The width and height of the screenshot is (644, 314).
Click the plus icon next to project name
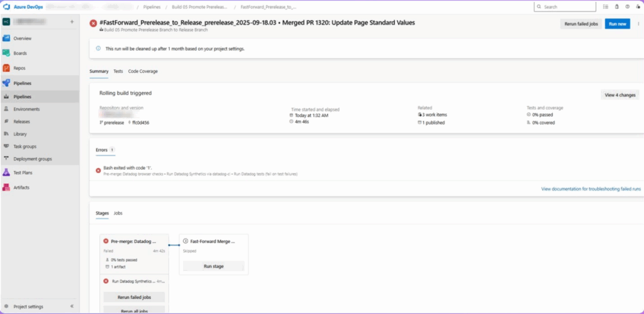[x=72, y=21]
